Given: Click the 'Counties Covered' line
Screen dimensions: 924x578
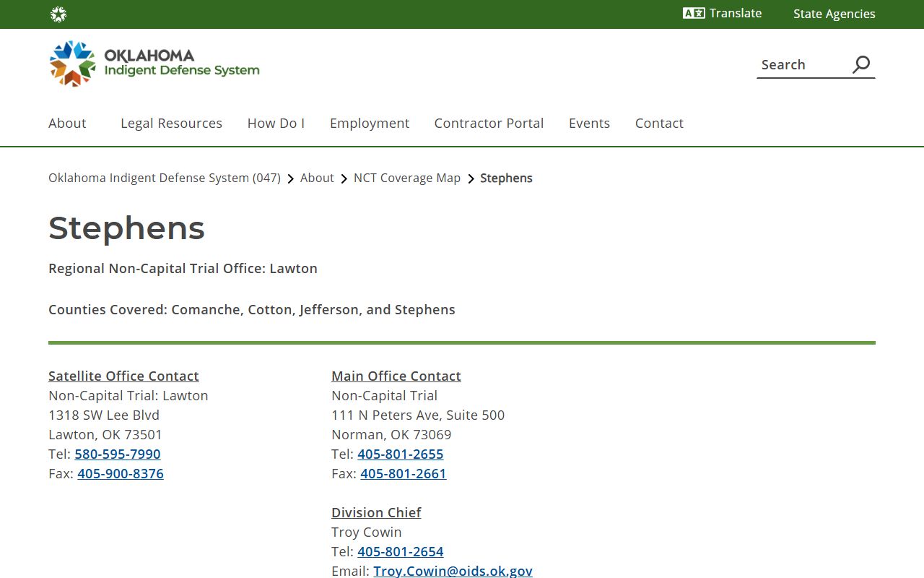Looking at the screenshot, I should [252, 309].
